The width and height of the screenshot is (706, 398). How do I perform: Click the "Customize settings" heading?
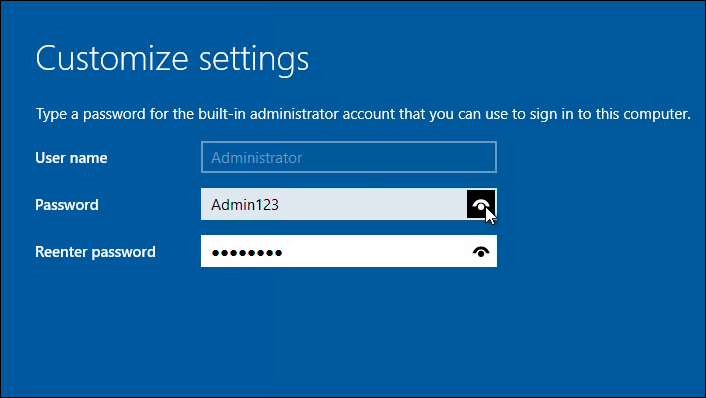tap(172, 59)
